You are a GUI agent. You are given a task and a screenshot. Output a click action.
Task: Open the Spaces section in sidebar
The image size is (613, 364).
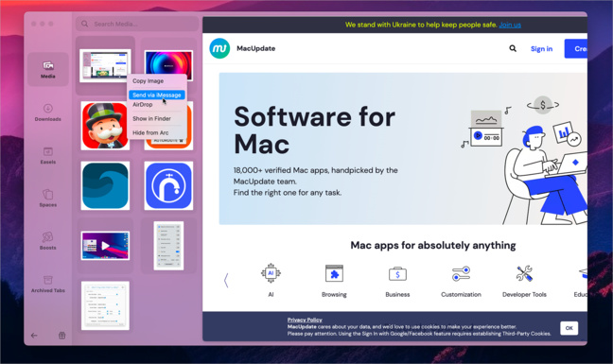pyautogui.click(x=47, y=198)
